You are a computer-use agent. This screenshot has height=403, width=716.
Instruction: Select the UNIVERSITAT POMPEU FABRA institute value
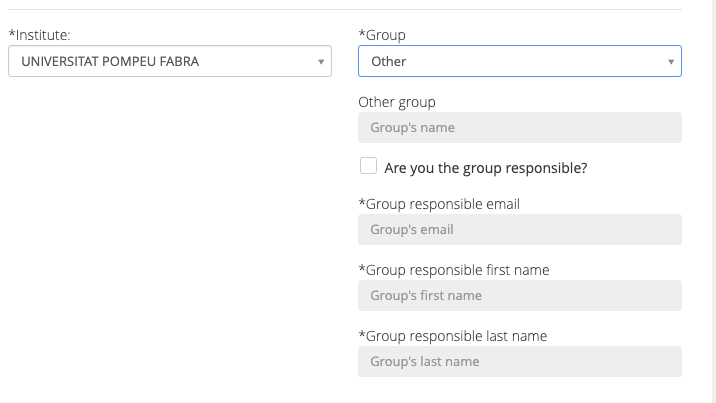[x=110, y=62]
